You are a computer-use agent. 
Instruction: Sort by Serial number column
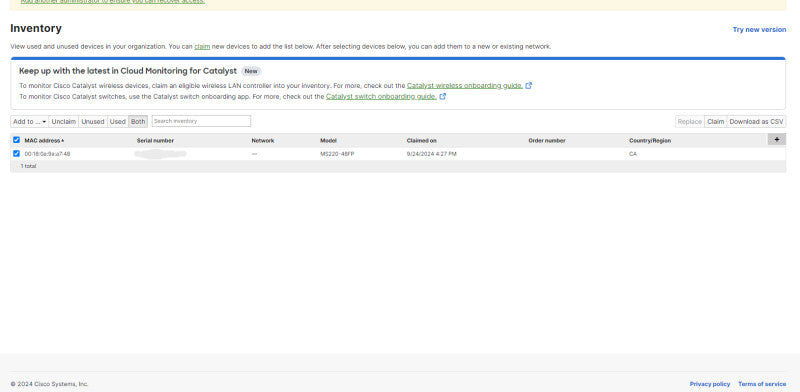pyautogui.click(x=155, y=140)
